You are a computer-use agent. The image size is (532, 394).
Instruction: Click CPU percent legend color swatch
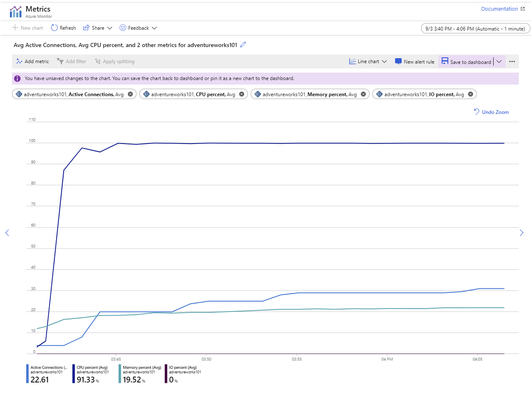point(73,374)
